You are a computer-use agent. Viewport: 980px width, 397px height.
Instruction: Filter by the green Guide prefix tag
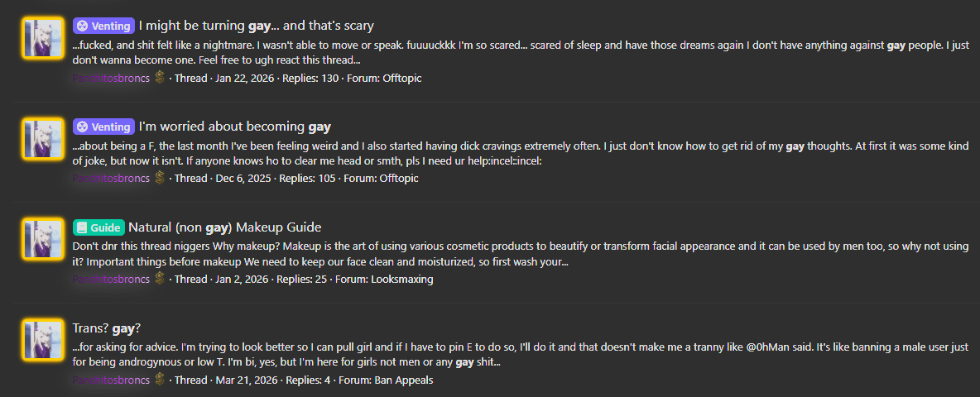click(x=98, y=227)
